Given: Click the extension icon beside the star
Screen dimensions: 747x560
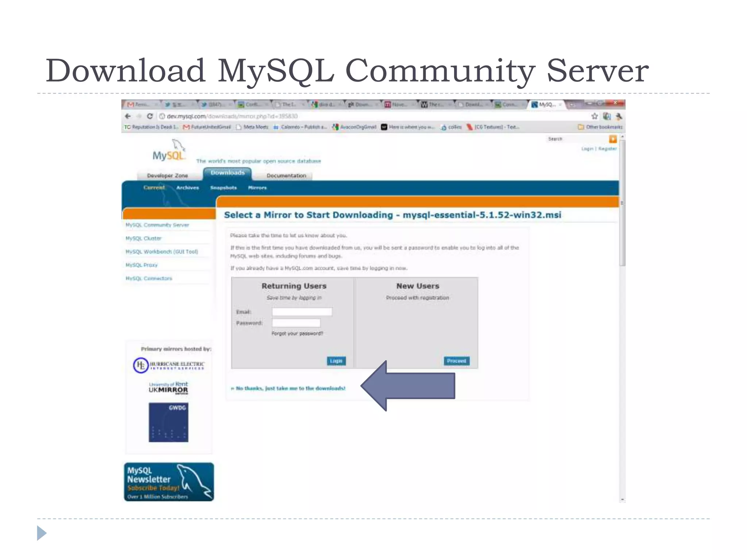Looking at the screenshot, I should 607,116.
